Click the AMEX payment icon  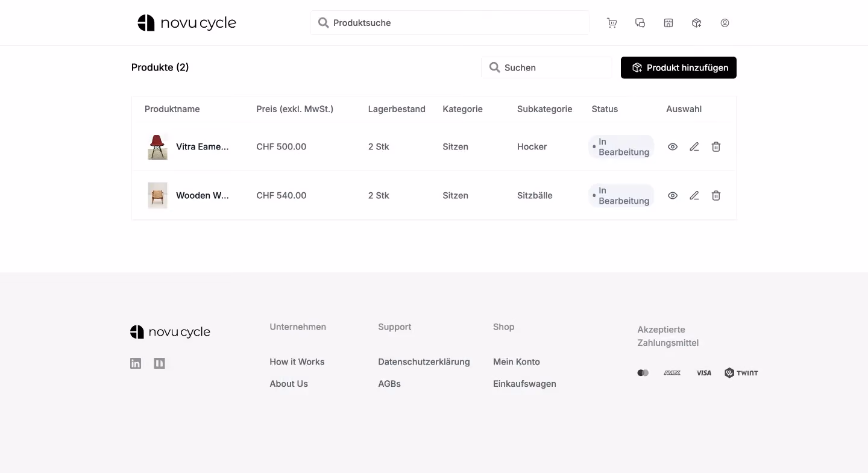tap(672, 373)
